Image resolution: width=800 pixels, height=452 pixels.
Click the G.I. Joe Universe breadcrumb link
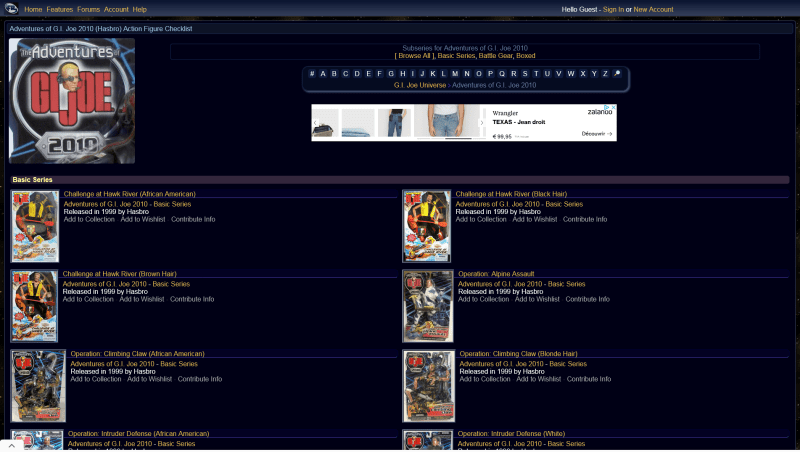click(x=420, y=85)
